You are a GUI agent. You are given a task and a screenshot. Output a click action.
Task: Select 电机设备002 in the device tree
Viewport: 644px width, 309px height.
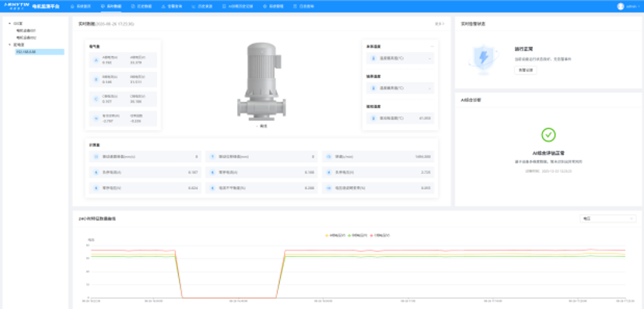[x=26, y=37]
